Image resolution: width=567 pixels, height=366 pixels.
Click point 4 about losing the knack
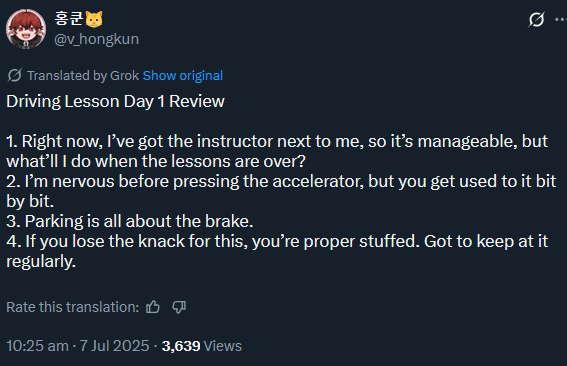click(277, 251)
